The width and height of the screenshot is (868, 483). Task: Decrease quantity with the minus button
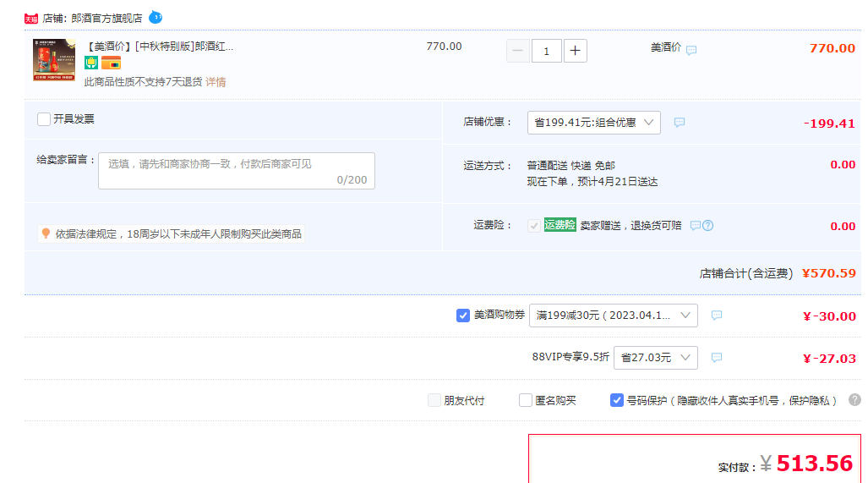[x=518, y=51]
